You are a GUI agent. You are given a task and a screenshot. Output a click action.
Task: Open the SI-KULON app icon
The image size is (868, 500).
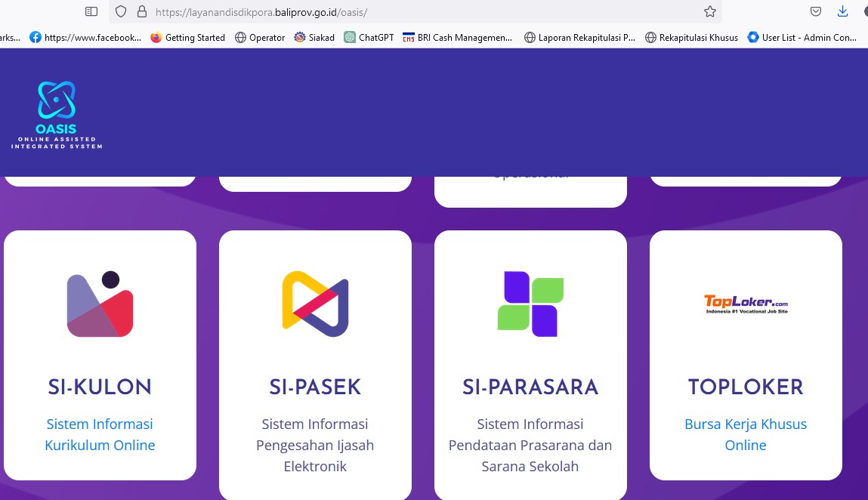pyautogui.click(x=100, y=304)
